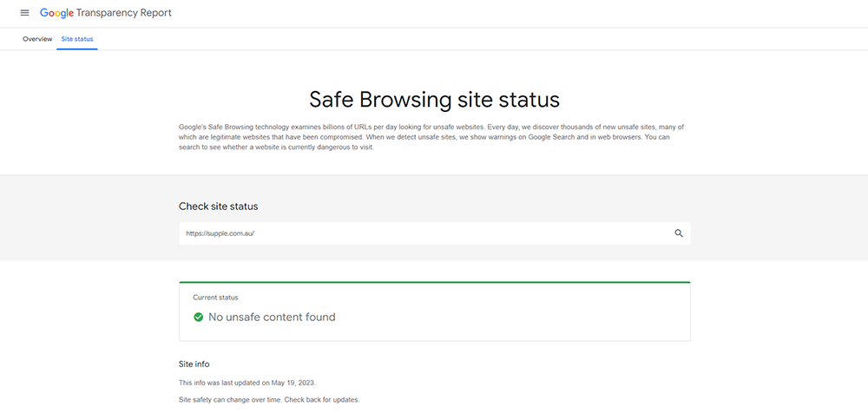This screenshot has width=868, height=413.
Task: Click the green checkmark status icon
Action: (198, 318)
